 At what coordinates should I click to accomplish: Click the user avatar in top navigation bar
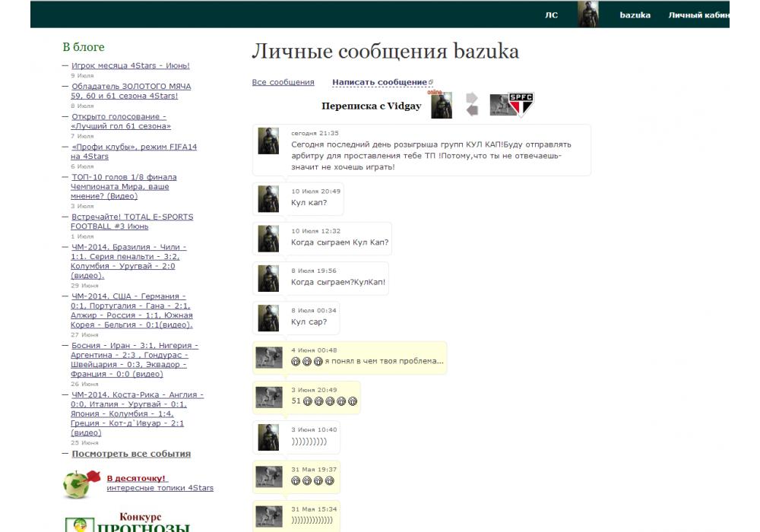click(x=587, y=14)
